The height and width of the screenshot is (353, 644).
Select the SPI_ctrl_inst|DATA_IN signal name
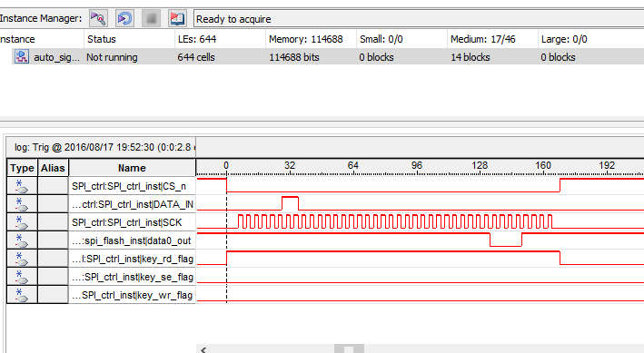(x=132, y=204)
